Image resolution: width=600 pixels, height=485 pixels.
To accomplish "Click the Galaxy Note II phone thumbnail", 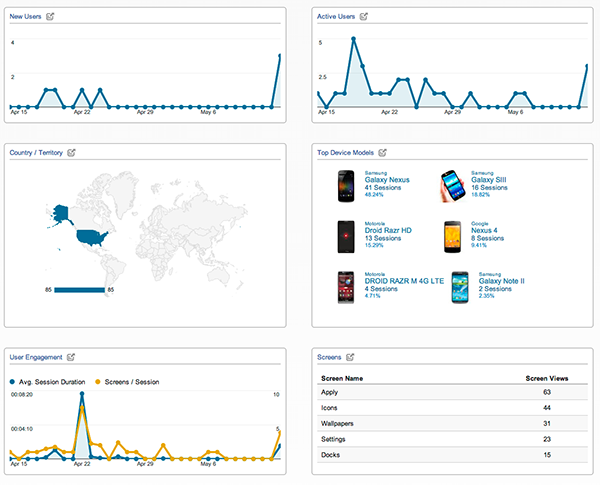I will point(460,287).
